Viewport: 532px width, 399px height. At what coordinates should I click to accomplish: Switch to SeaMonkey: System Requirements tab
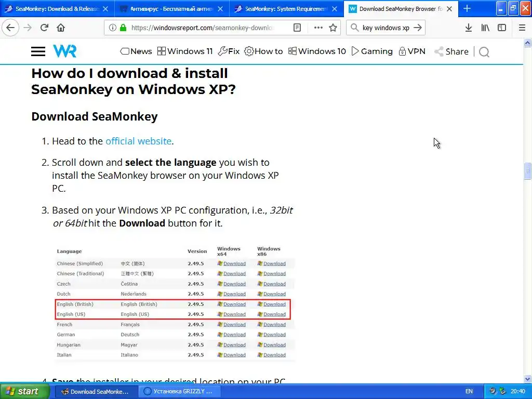tap(286, 9)
